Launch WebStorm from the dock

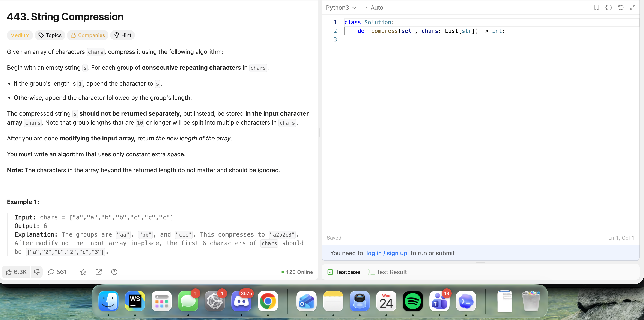[x=135, y=301]
